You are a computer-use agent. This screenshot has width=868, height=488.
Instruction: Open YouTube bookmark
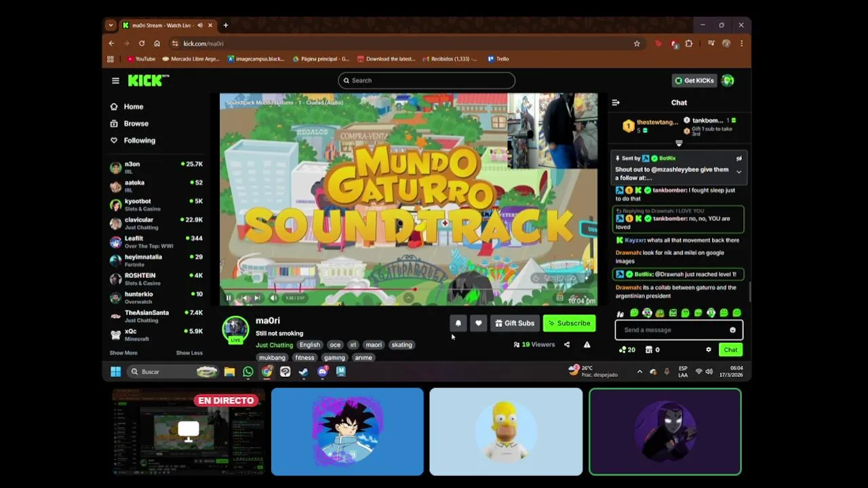tap(141, 59)
